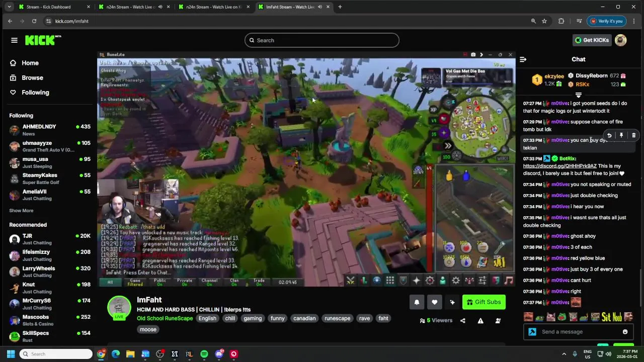Open a new browser tab
The height and width of the screenshot is (362, 644).
[x=340, y=7]
